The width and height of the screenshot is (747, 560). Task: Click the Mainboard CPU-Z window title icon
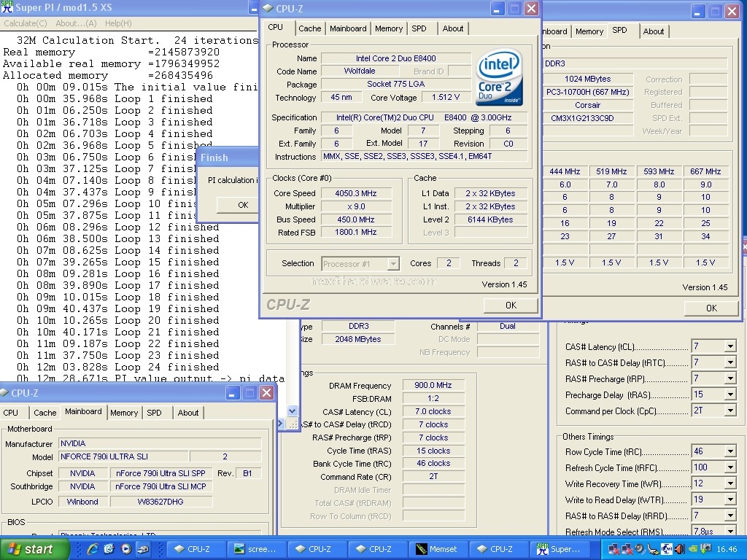coord(5,393)
